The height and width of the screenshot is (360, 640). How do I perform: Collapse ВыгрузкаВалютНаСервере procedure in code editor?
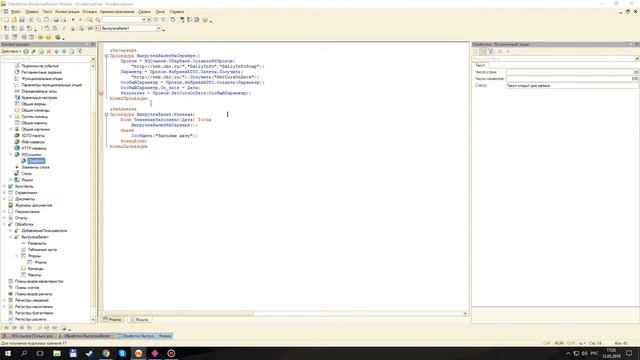click(x=107, y=56)
